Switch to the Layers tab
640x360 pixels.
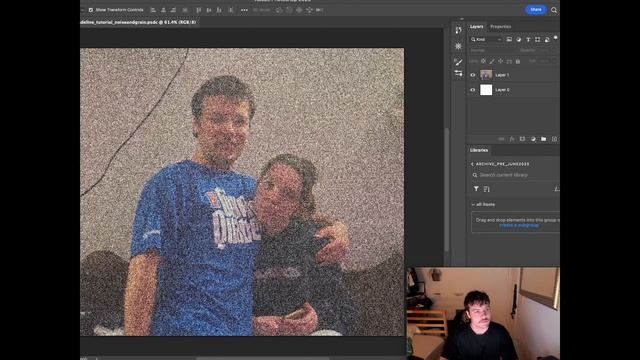(476, 27)
